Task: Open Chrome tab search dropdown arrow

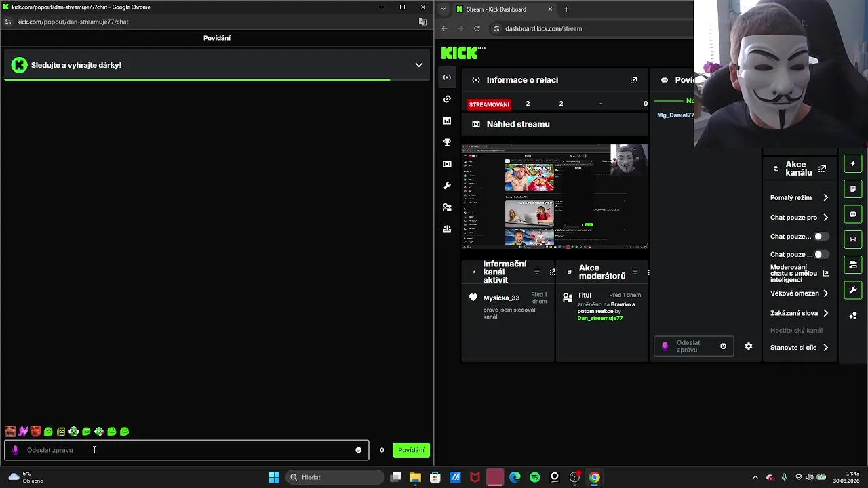Action: (x=443, y=9)
